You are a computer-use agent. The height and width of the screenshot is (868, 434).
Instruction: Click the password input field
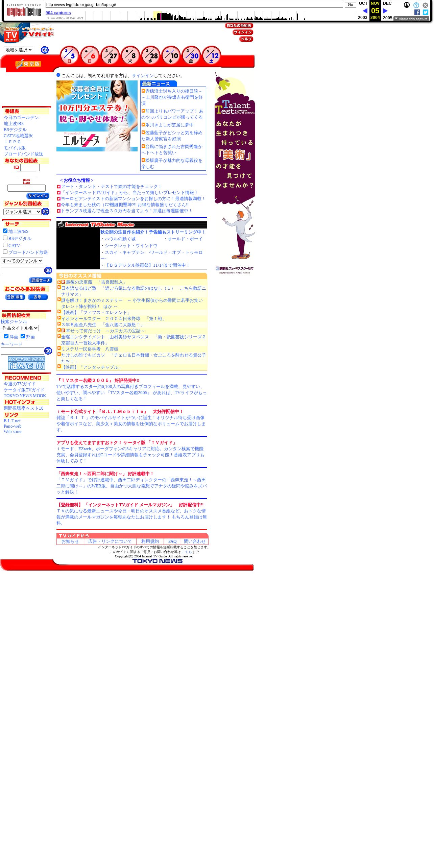click(26, 188)
